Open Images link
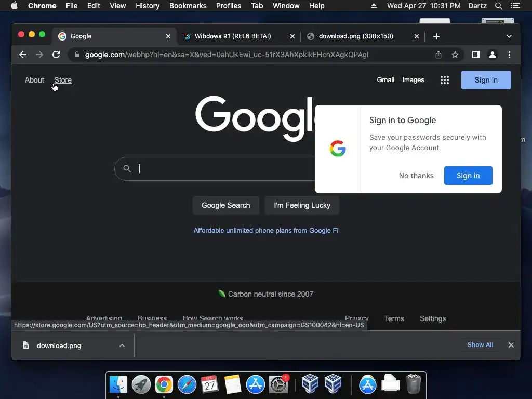Viewport: 532px width, 399px height. point(413,79)
